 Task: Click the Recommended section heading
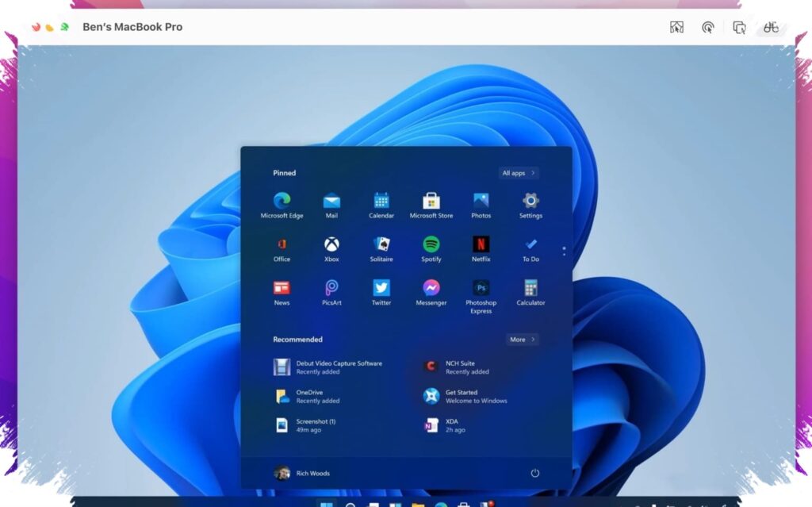[x=298, y=339]
